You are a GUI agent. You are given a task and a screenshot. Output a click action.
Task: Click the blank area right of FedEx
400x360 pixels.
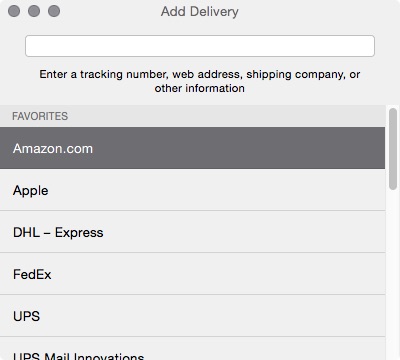217,274
